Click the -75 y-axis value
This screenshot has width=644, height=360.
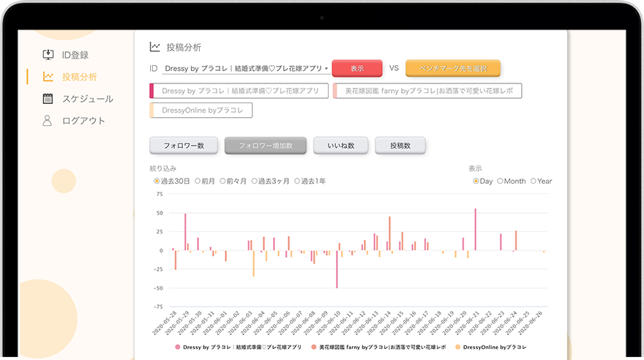click(158, 307)
